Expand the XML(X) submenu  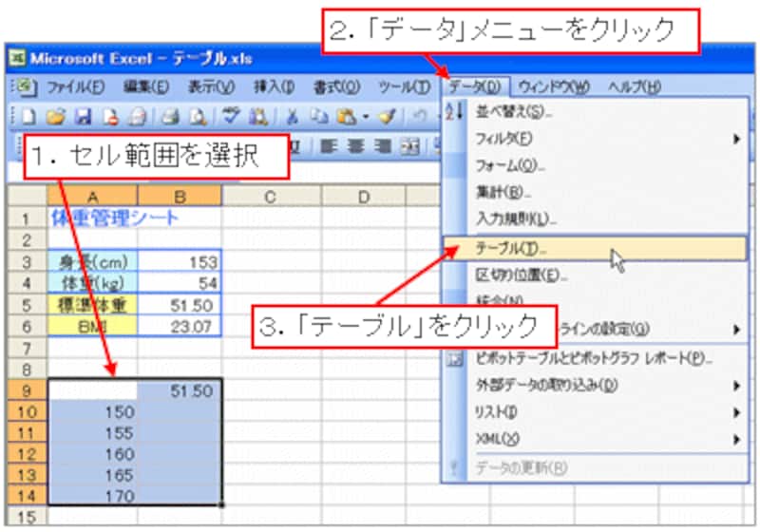(x=596, y=440)
